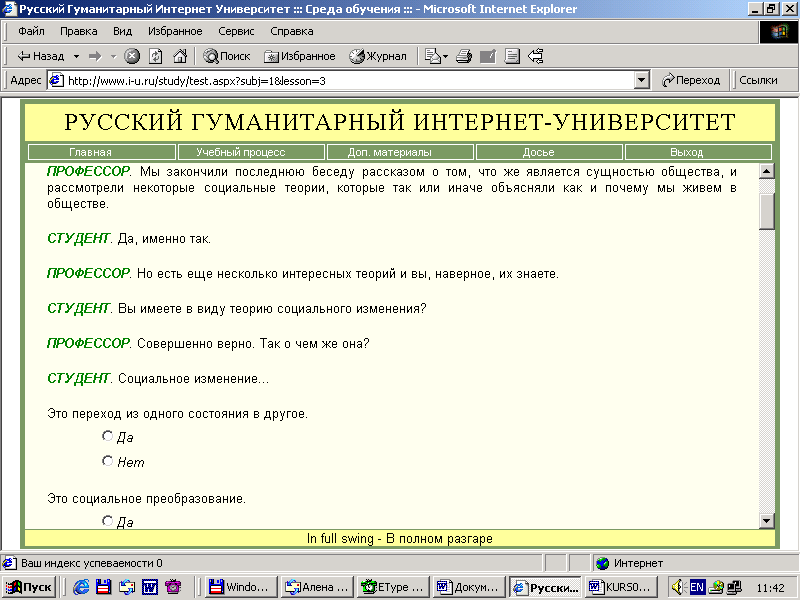Click the green globe connection tray icon
Viewport: 800px width, 600px height.
click(x=716, y=587)
